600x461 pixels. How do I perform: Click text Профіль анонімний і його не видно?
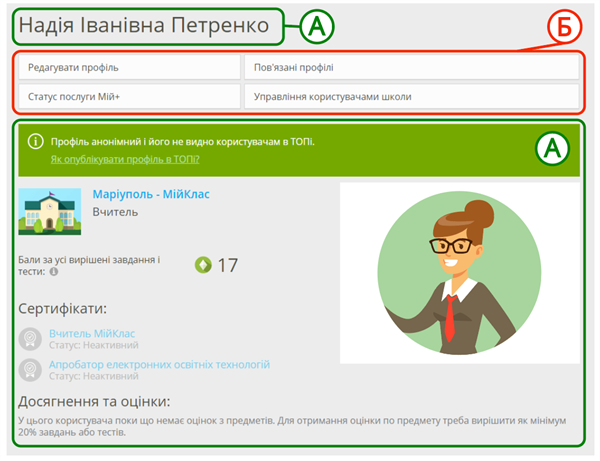tap(183, 142)
